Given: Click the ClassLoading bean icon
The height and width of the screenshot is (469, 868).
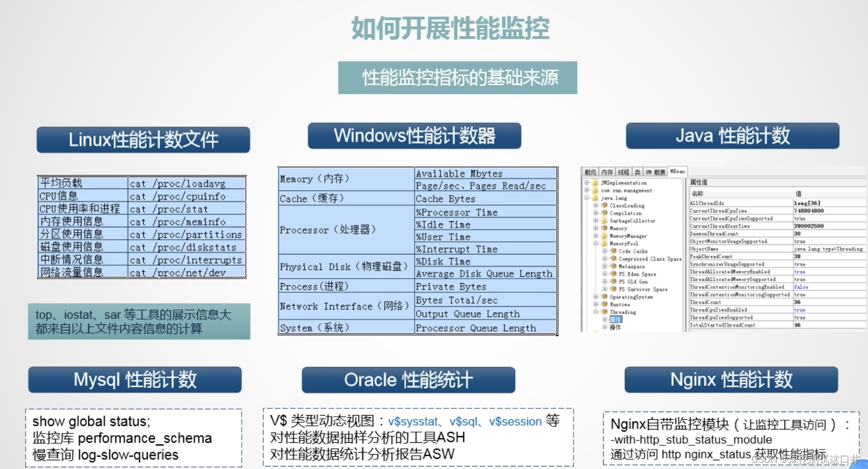Looking at the screenshot, I should (x=604, y=205).
